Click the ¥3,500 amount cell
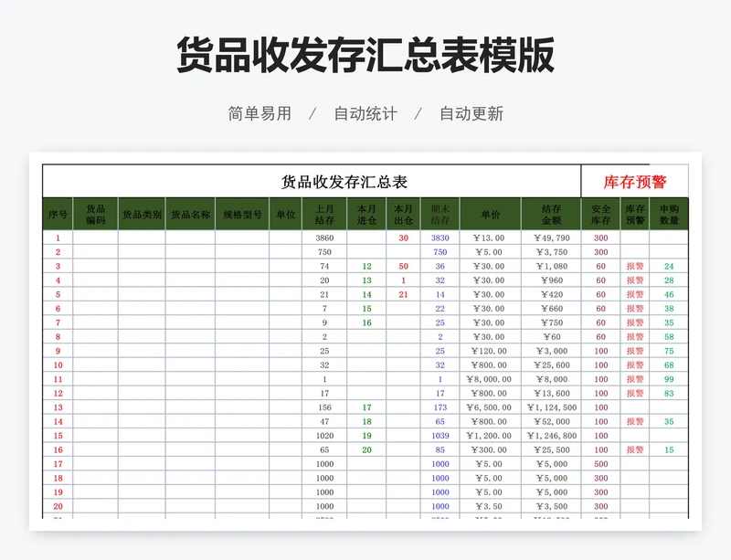 [x=551, y=506]
